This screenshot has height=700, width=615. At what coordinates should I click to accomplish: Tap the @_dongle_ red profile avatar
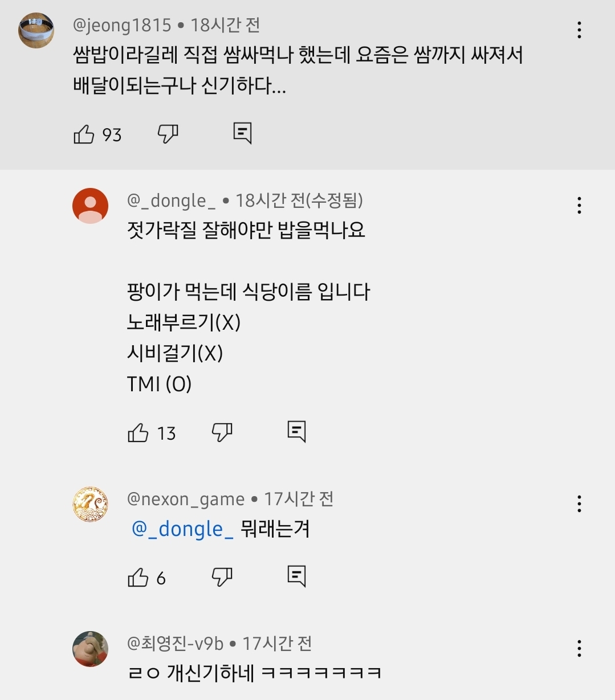coord(90,206)
